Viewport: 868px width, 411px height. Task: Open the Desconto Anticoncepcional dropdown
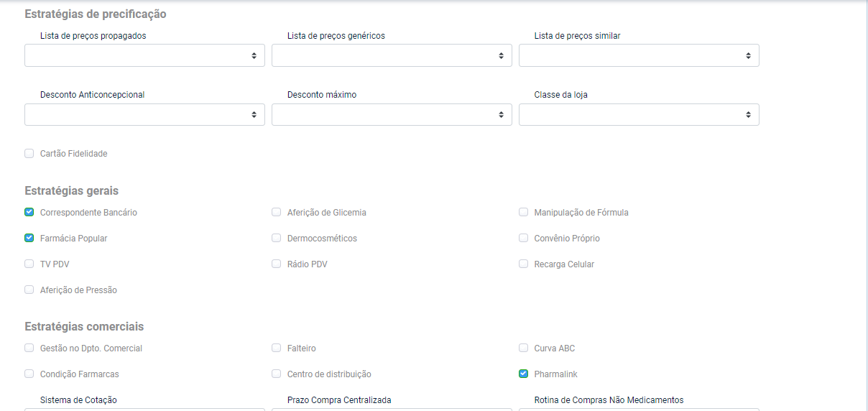pos(144,114)
